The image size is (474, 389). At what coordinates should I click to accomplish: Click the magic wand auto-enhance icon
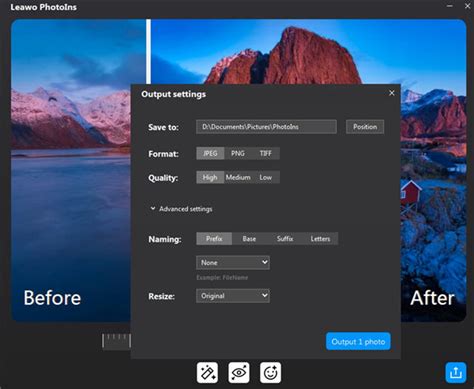[207, 373]
